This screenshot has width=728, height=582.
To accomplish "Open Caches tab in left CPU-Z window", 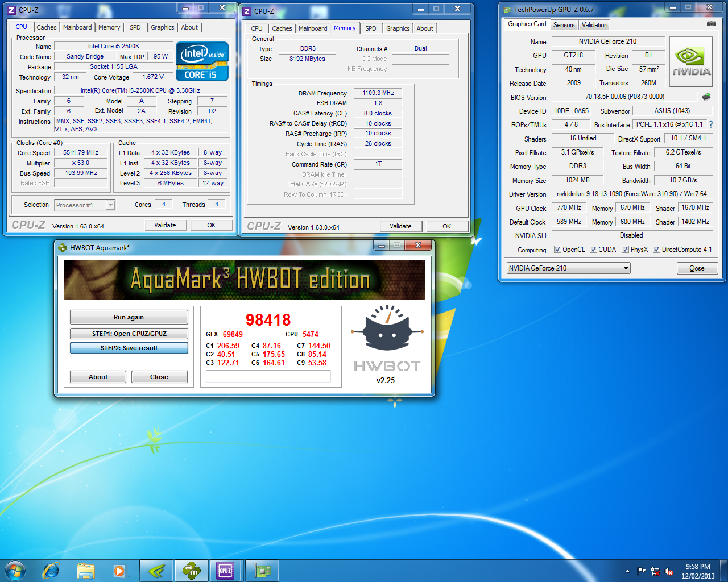I will (x=47, y=27).
